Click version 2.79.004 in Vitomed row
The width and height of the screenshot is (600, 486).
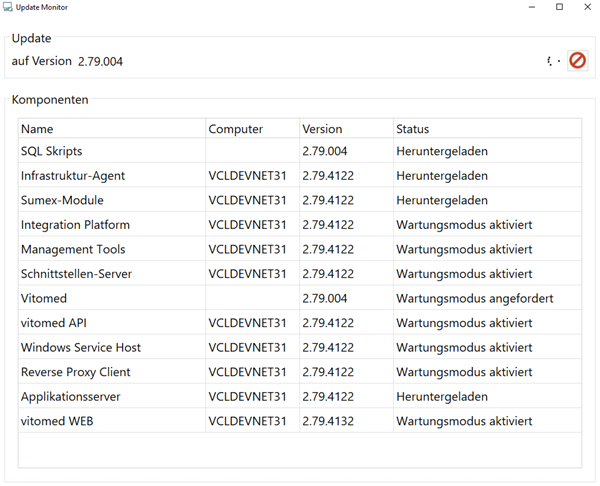(x=324, y=298)
